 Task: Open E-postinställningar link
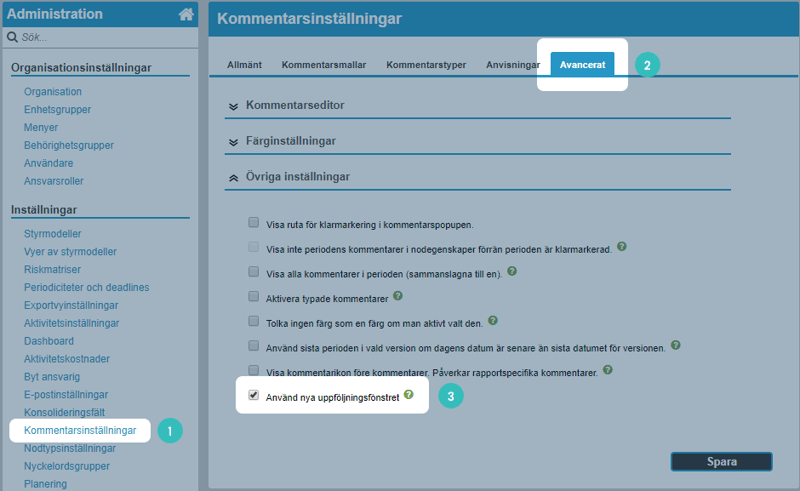[66, 395]
